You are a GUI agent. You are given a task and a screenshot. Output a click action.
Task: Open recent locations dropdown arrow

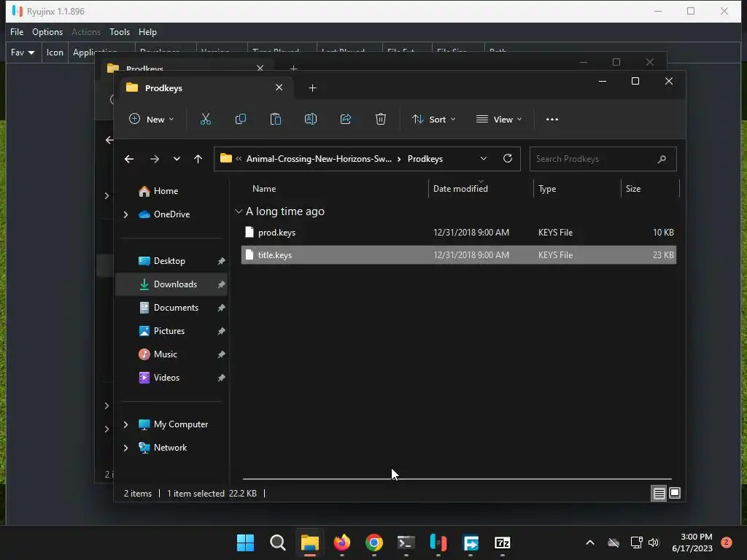point(177,159)
